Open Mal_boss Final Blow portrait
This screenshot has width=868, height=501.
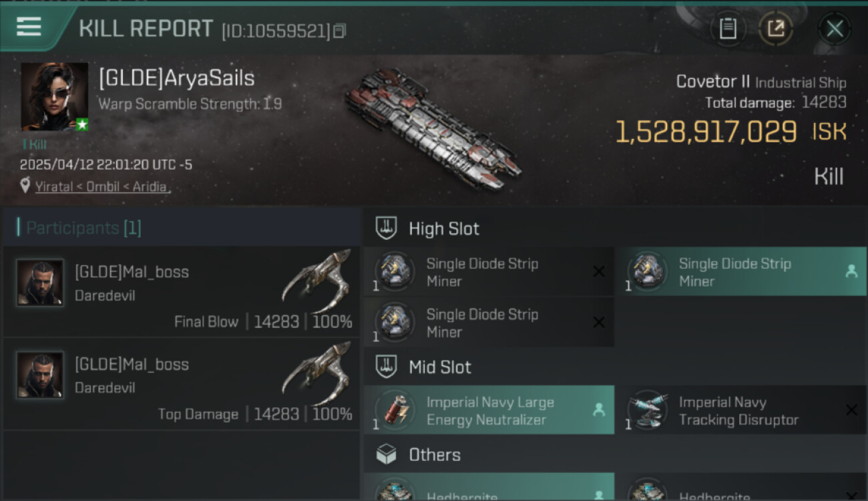[x=40, y=283]
